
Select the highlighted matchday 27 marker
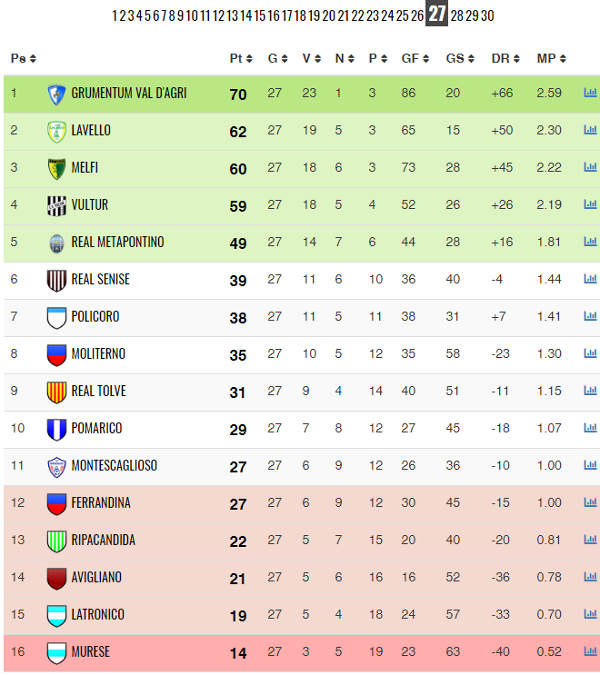pos(436,13)
